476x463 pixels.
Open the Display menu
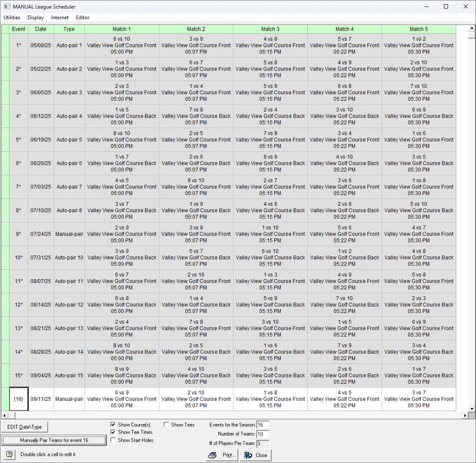click(35, 18)
